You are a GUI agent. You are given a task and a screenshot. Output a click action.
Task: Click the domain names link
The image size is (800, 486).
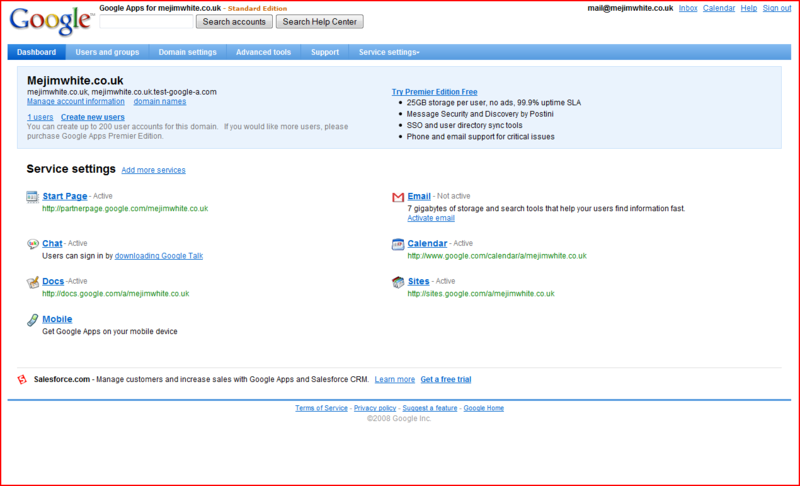pyautogui.click(x=160, y=101)
